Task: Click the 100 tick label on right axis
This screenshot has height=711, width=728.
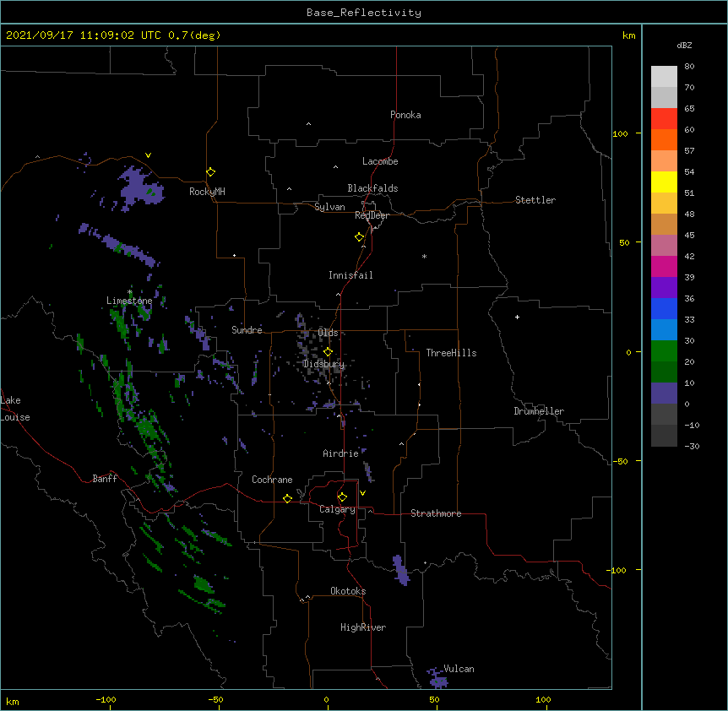Action: (x=620, y=133)
